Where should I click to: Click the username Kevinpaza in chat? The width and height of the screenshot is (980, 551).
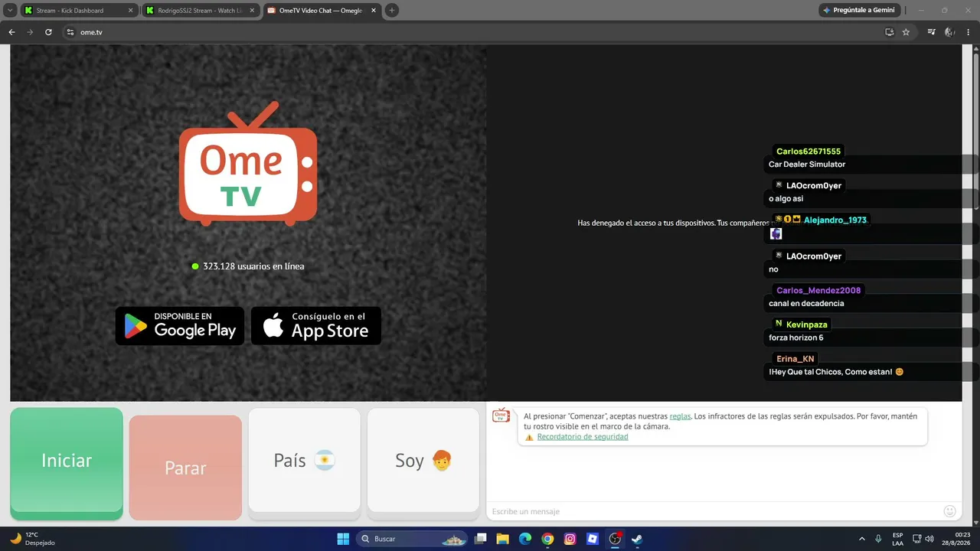[807, 324]
